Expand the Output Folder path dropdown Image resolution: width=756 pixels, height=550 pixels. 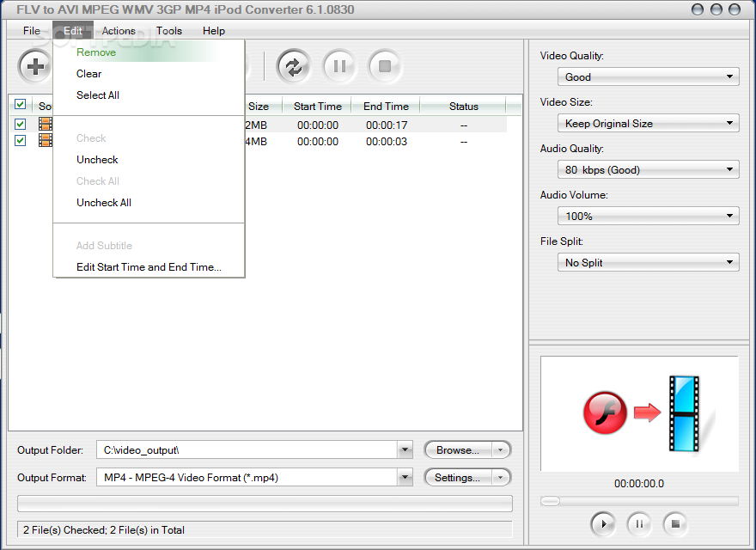coord(405,449)
